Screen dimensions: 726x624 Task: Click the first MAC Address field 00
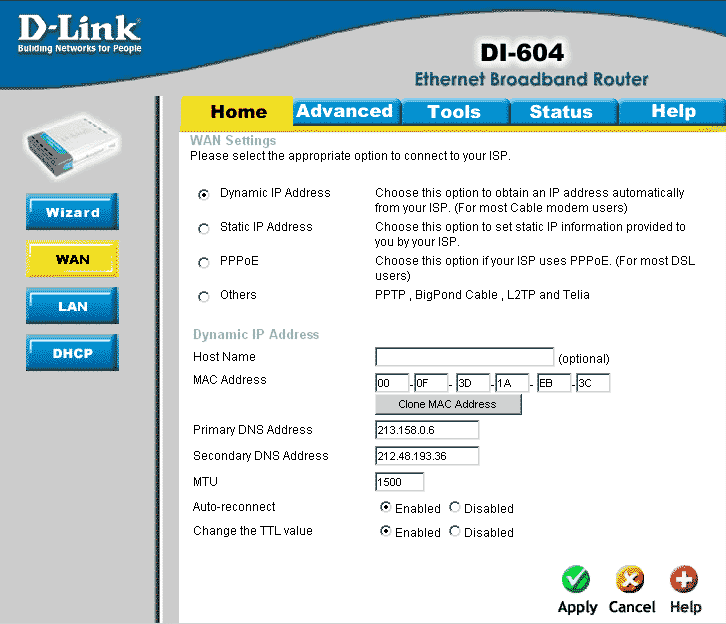pos(392,383)
